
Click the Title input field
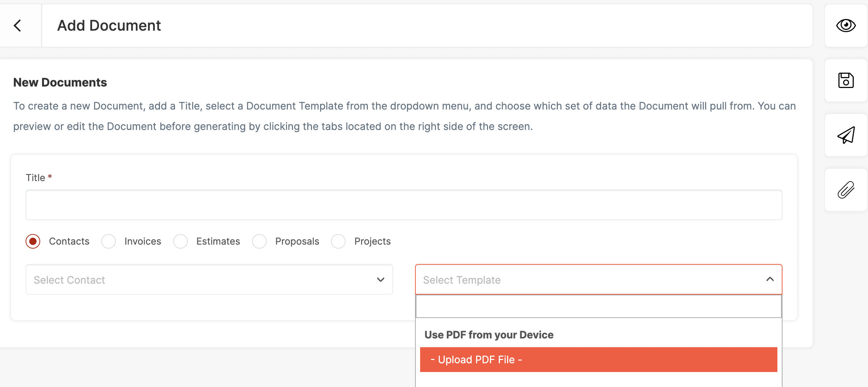click(404, 205)
